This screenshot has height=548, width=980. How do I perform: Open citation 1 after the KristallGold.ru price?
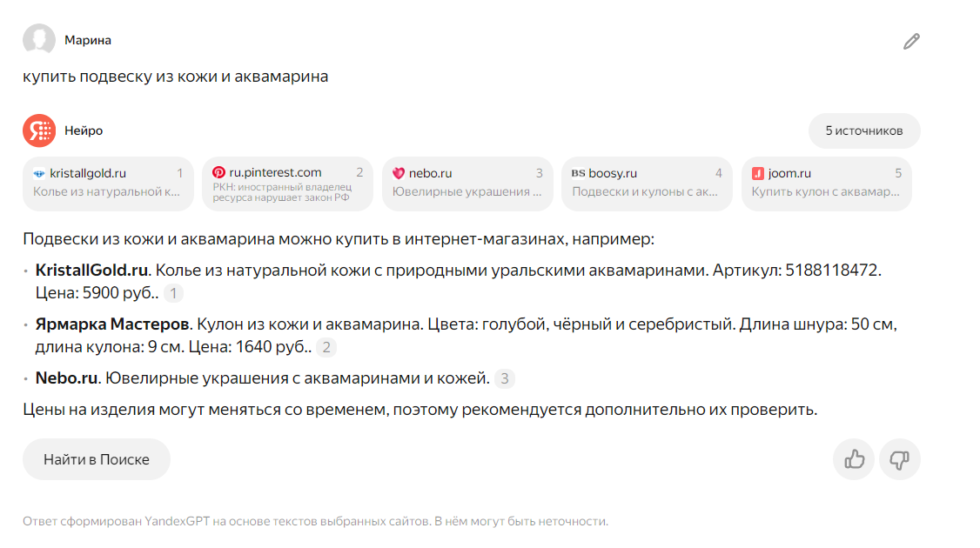click(x=173, y=293)
